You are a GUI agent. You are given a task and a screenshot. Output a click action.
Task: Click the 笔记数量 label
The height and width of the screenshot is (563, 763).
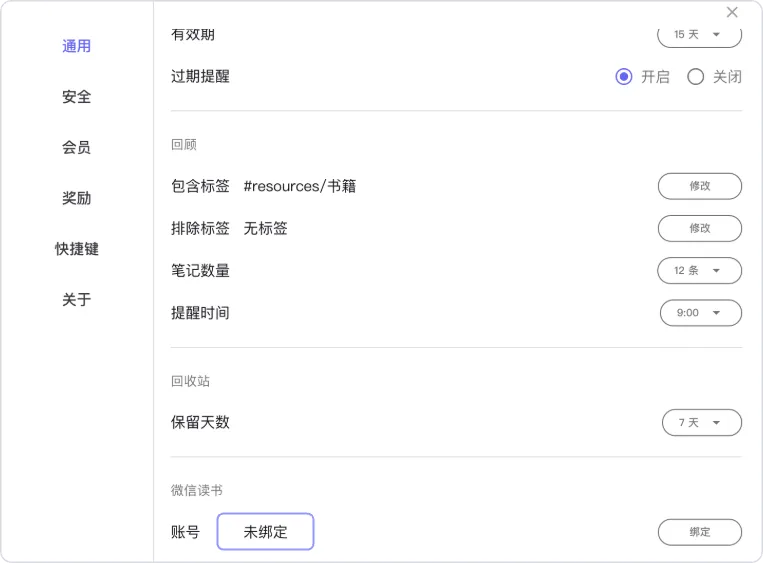200,271
